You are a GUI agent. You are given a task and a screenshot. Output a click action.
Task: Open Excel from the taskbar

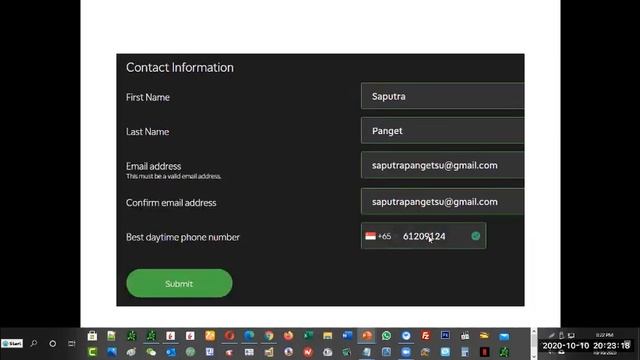click(308, 336)
